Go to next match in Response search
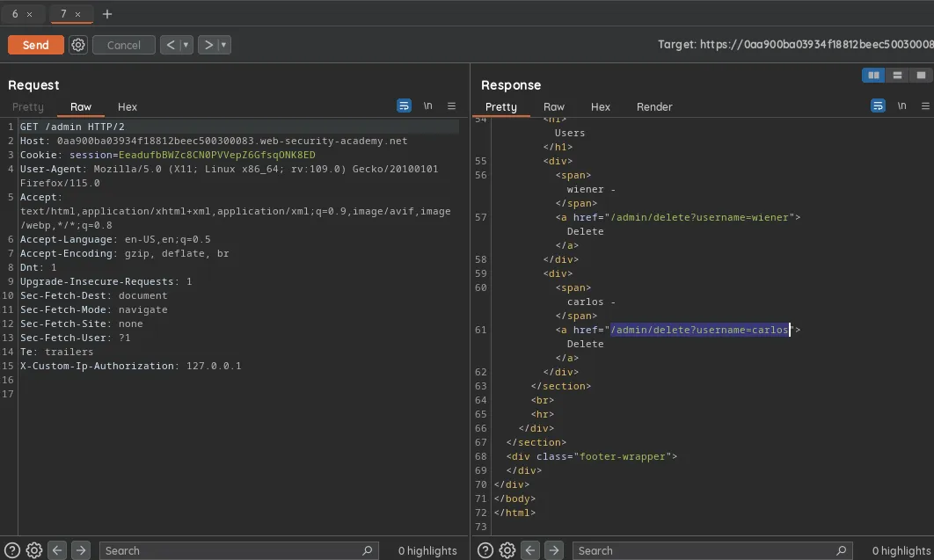The image size is (934, 560). [553, 550]
